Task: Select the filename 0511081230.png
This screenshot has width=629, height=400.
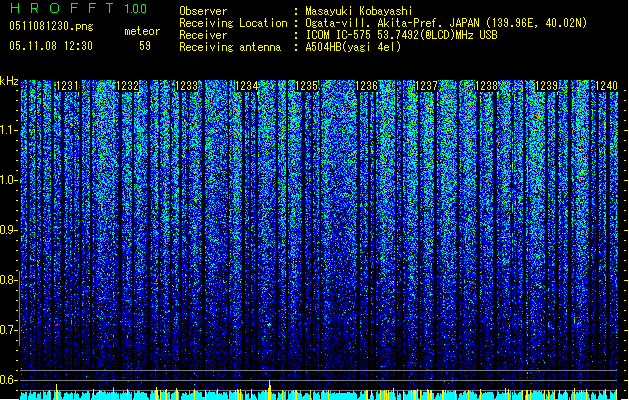Action: [x=51, y=27]
